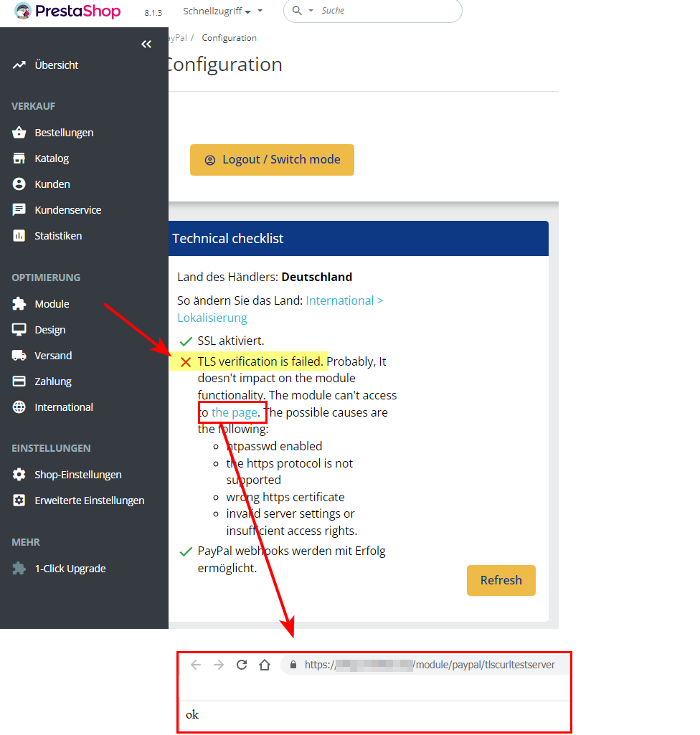Click 'TLS verification is failed.' text

pos(260,361)
